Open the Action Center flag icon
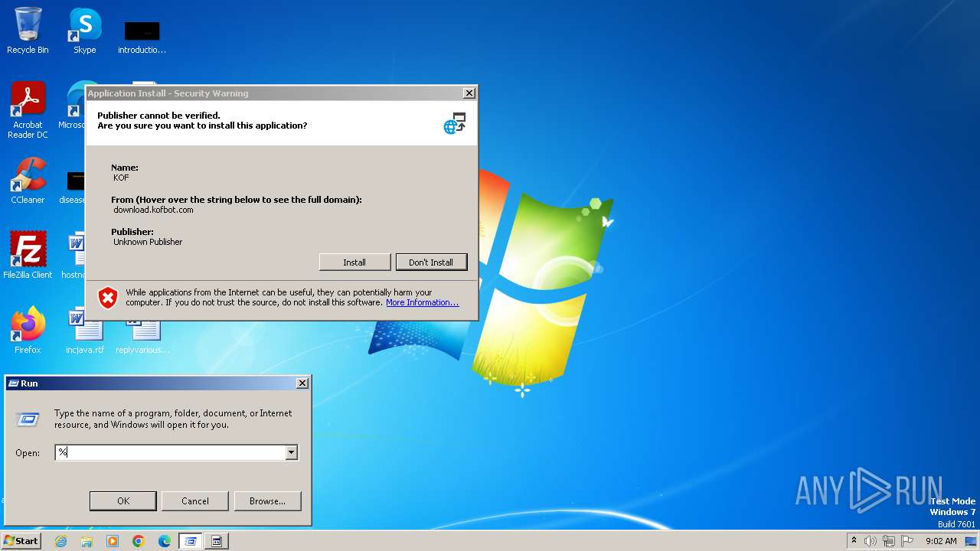The width and height of the screenshot is (980, 551). coord(908,541)
